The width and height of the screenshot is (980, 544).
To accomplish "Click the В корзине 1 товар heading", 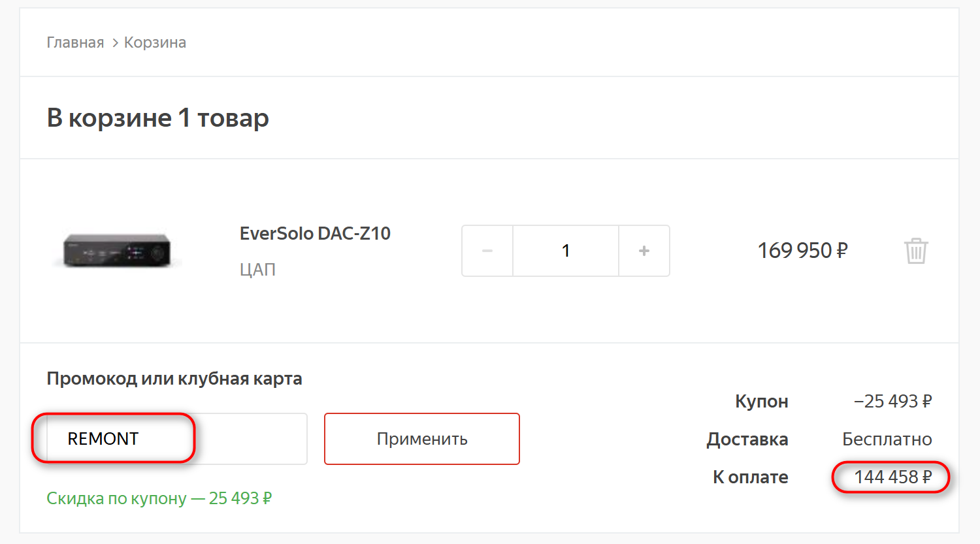I will tap(157, 118).
